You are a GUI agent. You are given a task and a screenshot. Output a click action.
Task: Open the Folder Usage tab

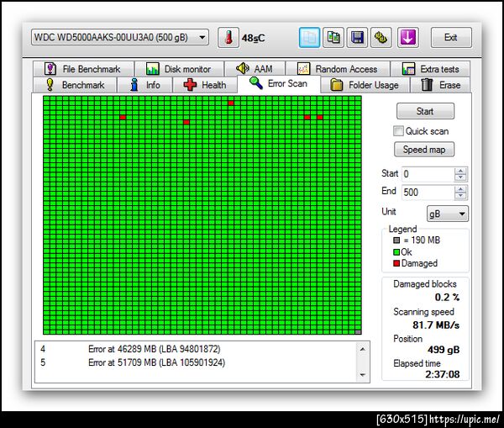(365, 85)
